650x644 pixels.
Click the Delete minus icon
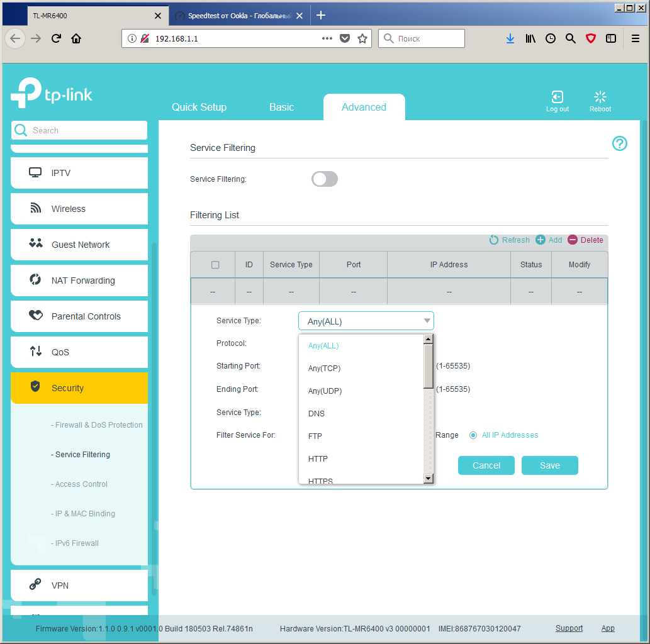pos(572,240)
